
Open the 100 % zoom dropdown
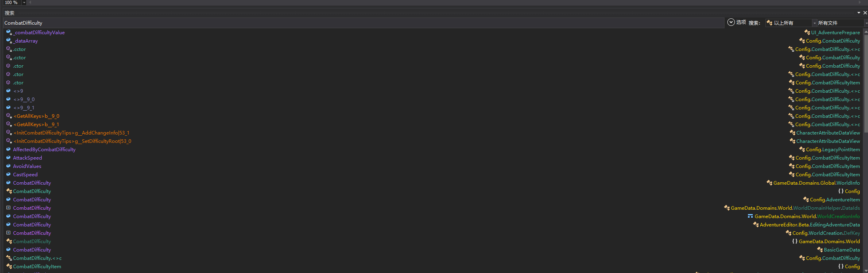click(x=24, y=2)
